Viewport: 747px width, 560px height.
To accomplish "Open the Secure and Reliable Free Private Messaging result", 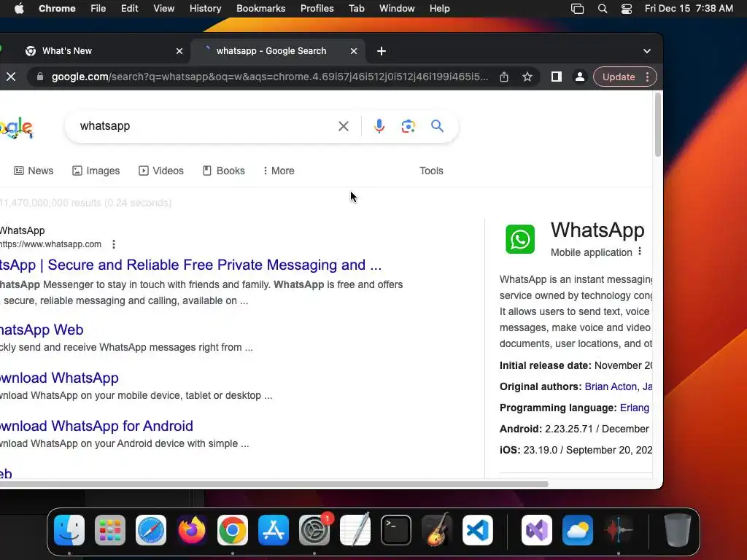I will click(x=190, y=265).
